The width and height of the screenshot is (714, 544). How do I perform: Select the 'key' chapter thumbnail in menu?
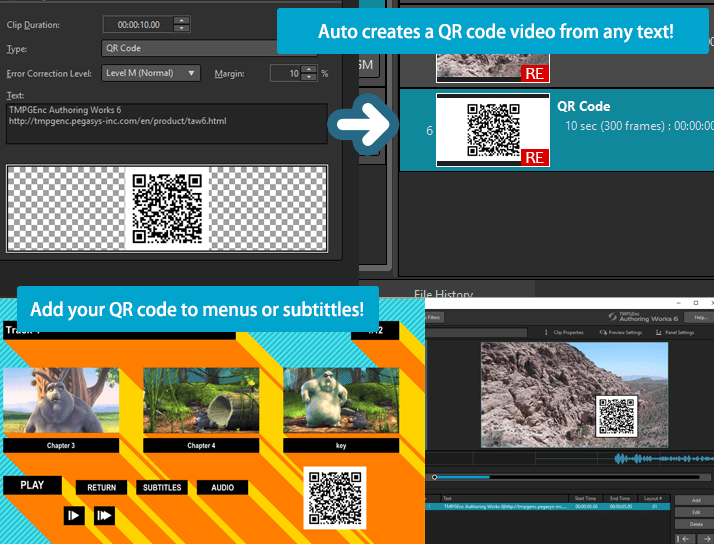[x=341, y=401]
